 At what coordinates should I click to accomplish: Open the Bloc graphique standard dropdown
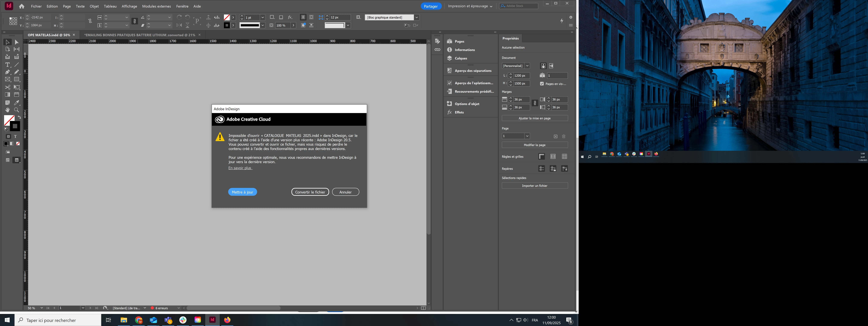(x=417, y=17)
